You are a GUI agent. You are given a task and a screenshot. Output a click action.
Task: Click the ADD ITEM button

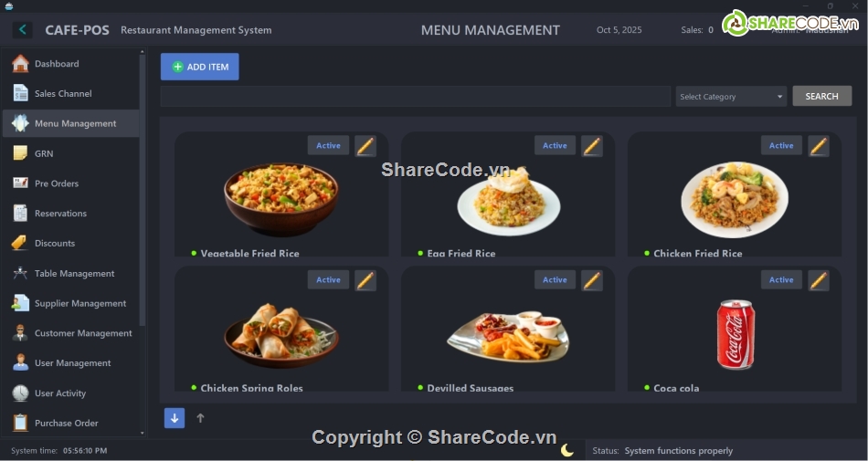pyautogui.click(x=200, y=67)
